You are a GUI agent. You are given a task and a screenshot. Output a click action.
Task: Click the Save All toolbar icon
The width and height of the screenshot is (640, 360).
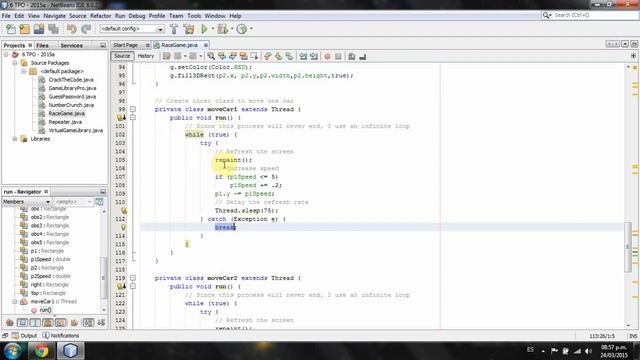pos(53,29)
